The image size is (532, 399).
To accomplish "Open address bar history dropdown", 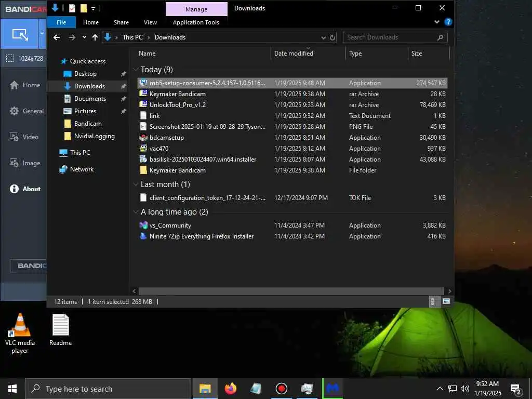I will (324, 37).
